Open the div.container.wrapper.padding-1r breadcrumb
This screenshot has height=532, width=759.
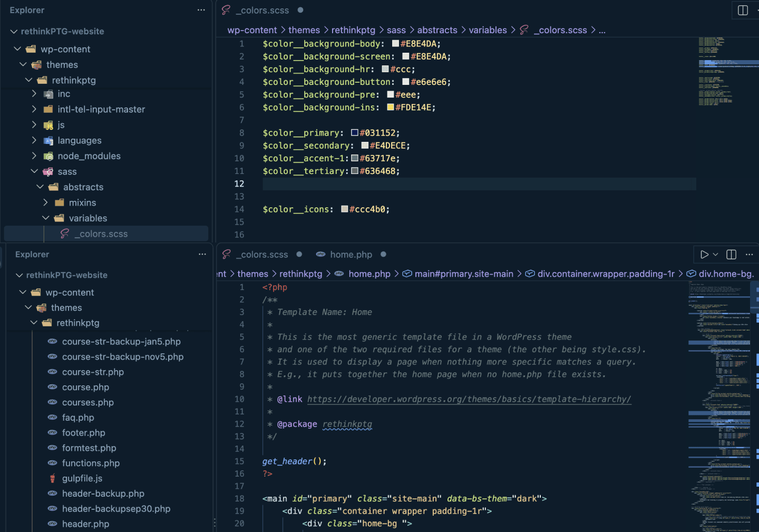point(600,274)
